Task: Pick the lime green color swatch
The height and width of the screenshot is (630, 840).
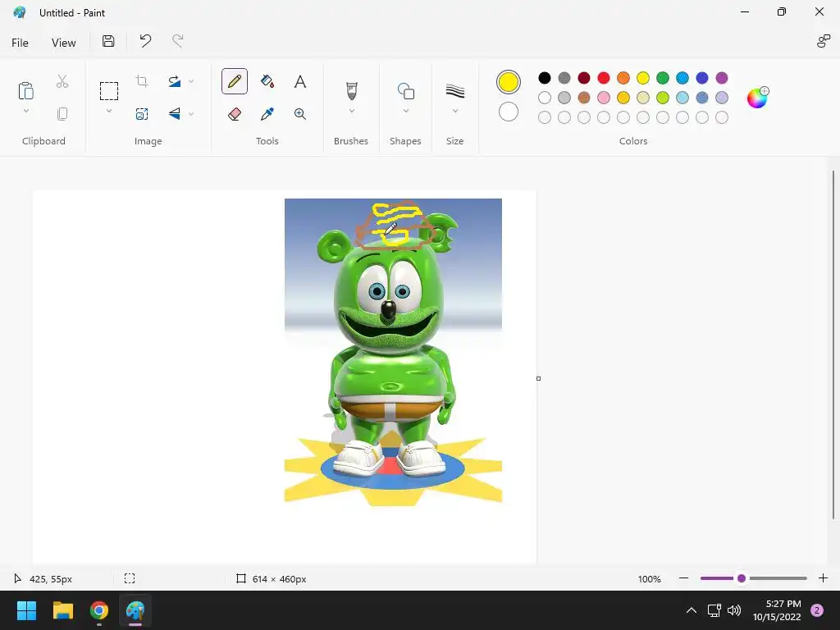Action: point(663,98)
